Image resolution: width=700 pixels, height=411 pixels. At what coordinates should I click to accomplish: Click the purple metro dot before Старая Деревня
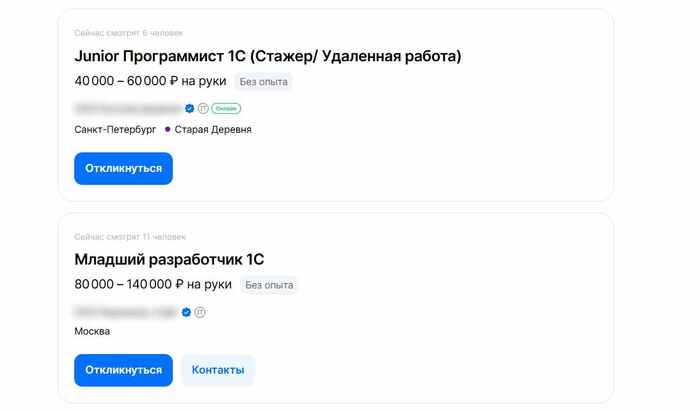coord(168,129)
